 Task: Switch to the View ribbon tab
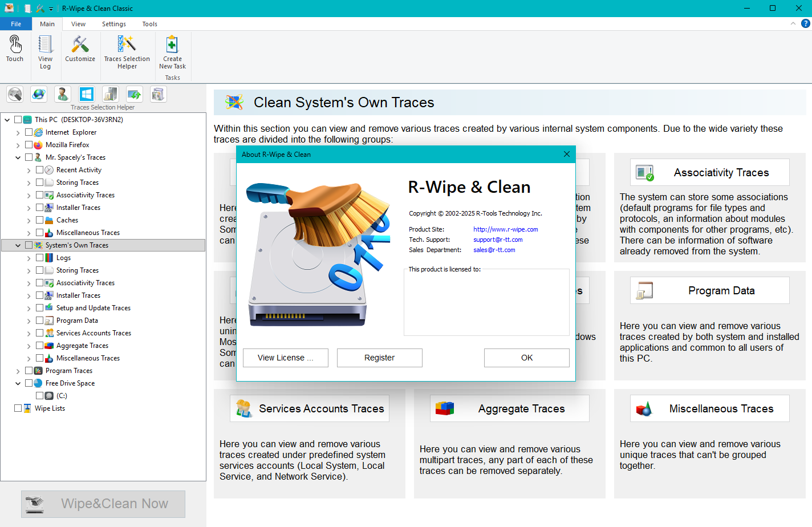(x=78, y=24)
